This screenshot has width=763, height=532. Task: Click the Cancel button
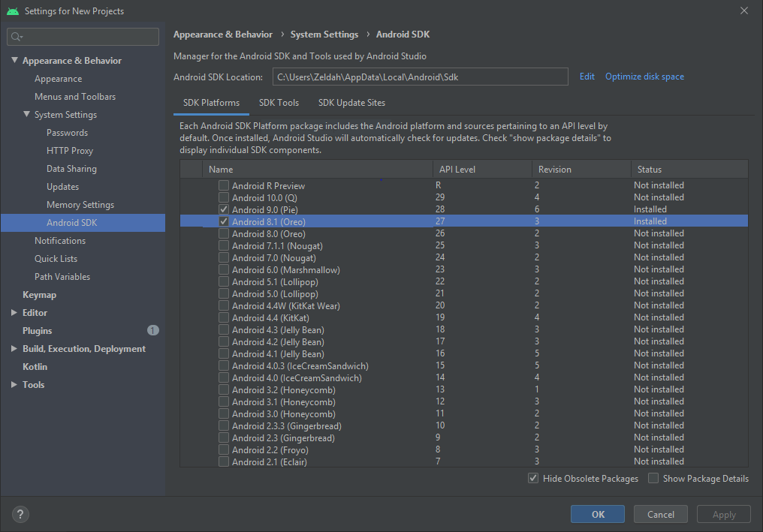pos(661,514)
